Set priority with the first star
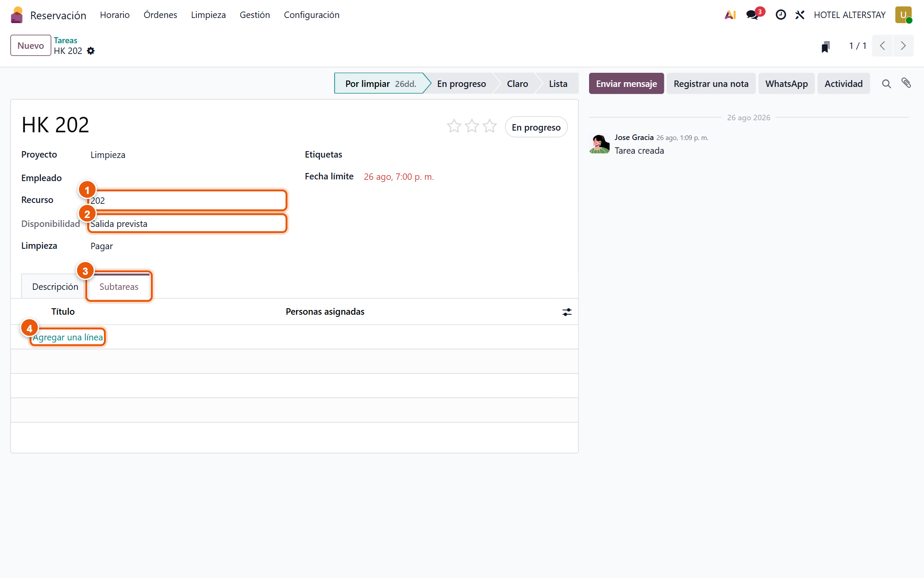Viewport: 924px width, 578px height. [x=454, y=126]
